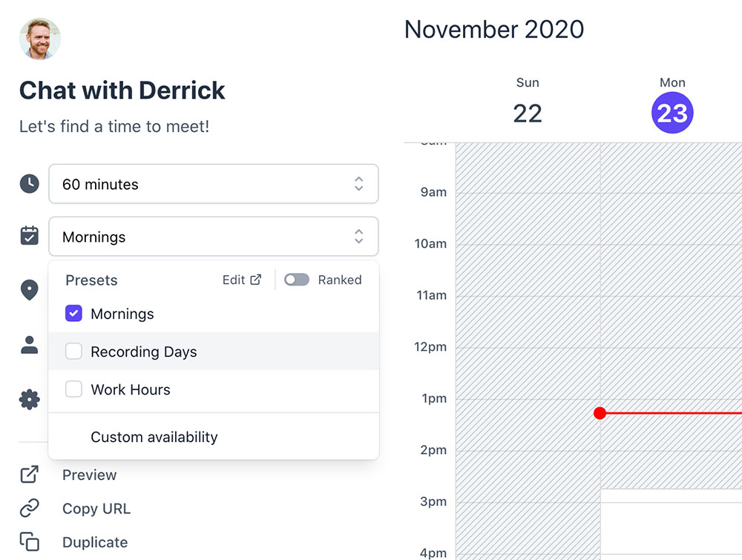Click the clock duration icon
Image resolution: width=742 pixels, height=560 pixels.
[x=29, y=184]
